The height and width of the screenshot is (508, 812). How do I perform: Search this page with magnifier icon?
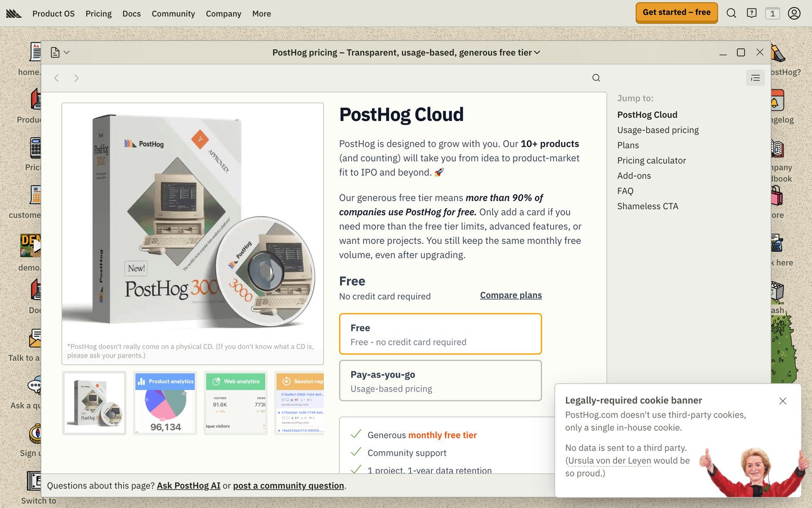pos(596,78)
